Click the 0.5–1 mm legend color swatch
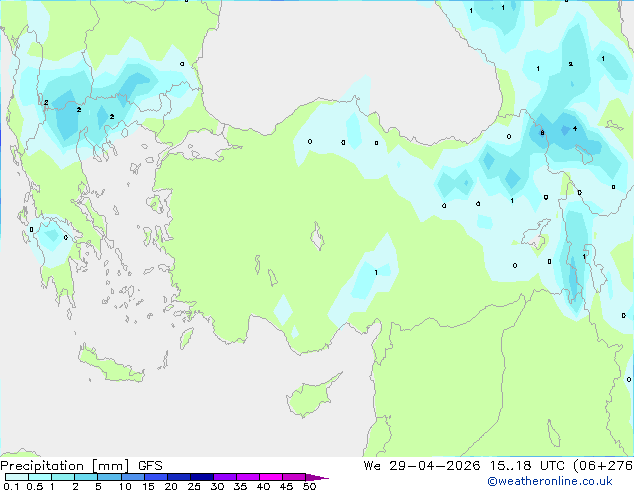 (x=40, y=477)
